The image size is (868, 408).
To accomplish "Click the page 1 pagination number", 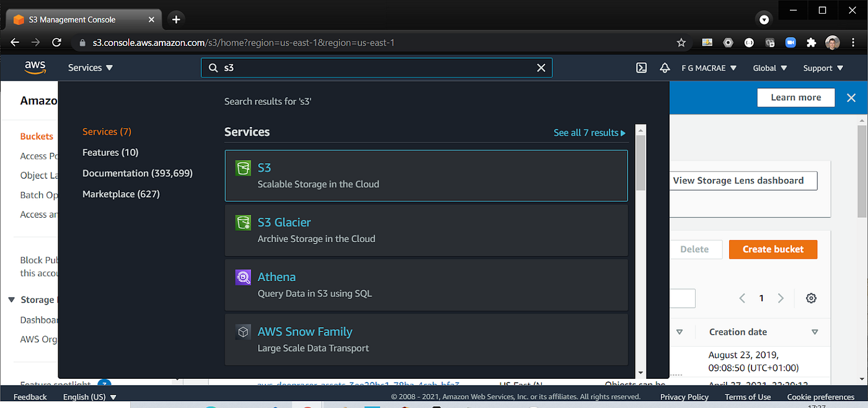I will coord(761,298).
